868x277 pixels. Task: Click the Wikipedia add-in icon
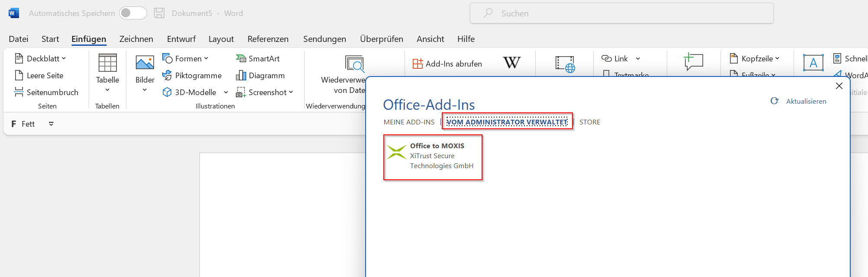pyautogui.click(x=511, y=63)
